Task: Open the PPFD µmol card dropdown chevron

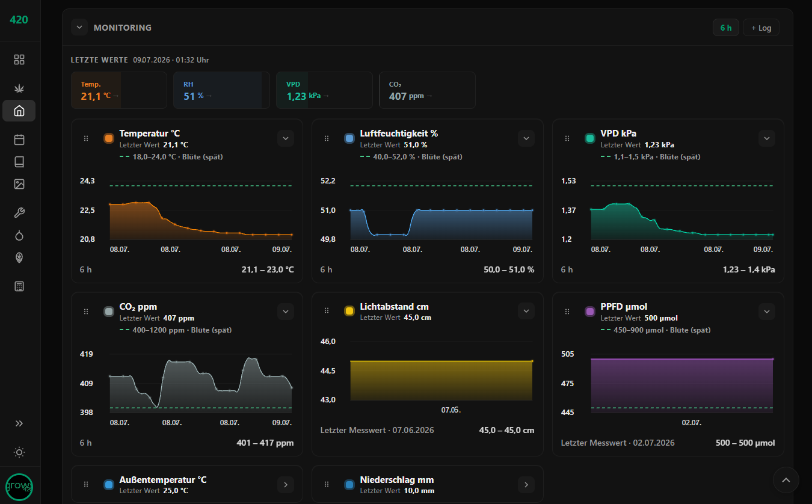Action: [x=767, y=312]
